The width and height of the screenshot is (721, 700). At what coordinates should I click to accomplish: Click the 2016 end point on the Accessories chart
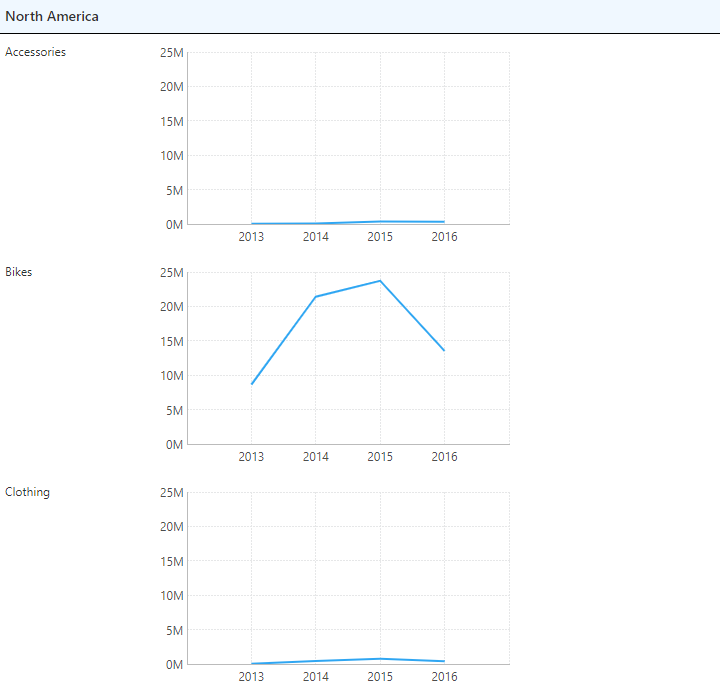(444, 222)
